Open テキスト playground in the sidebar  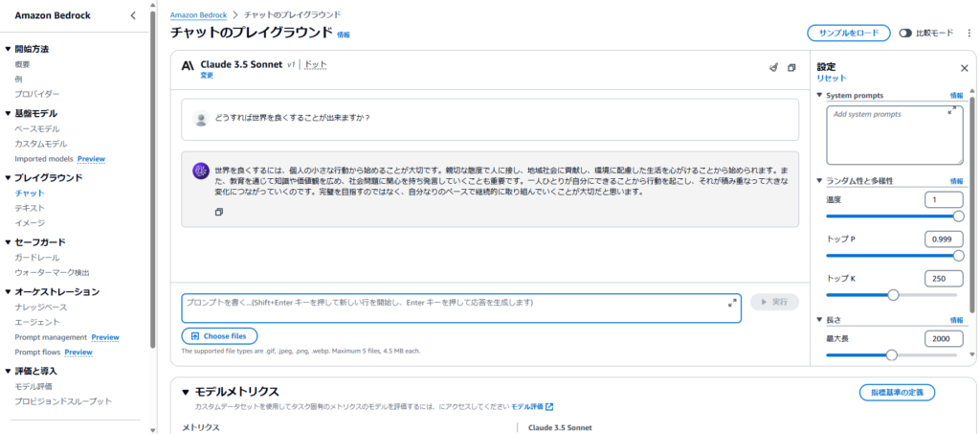30,208
